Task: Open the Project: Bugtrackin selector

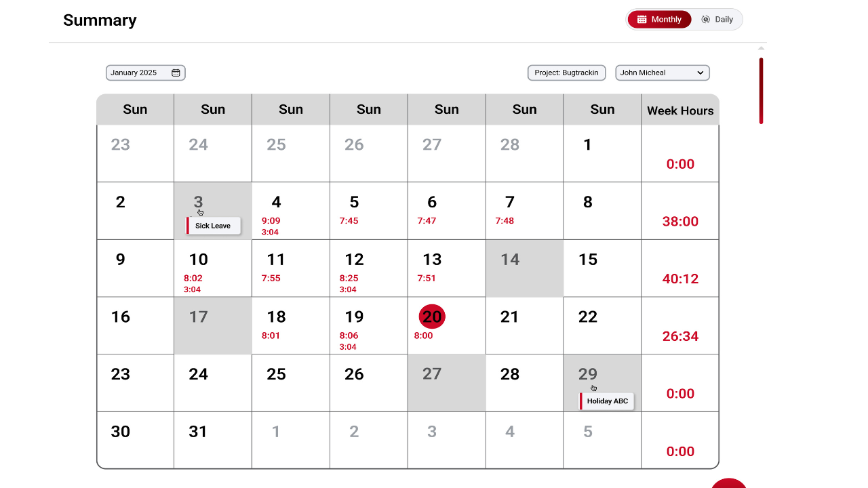Action: tap(566, 73)
